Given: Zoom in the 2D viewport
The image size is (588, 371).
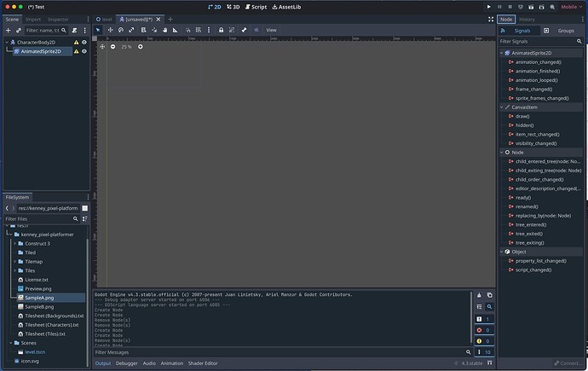Looking at the screenshot, I should click(141, 47).
